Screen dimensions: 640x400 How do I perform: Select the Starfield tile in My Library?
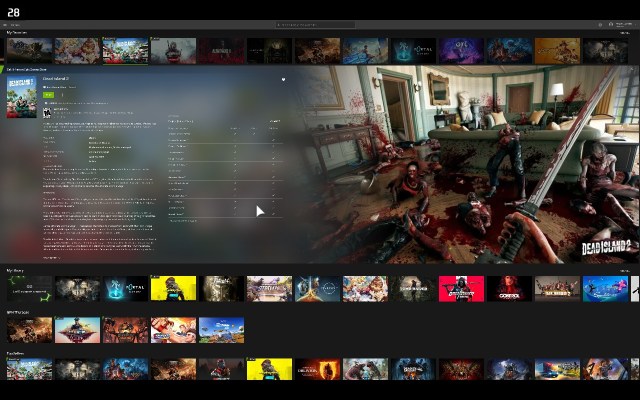[x=318, y=289]
